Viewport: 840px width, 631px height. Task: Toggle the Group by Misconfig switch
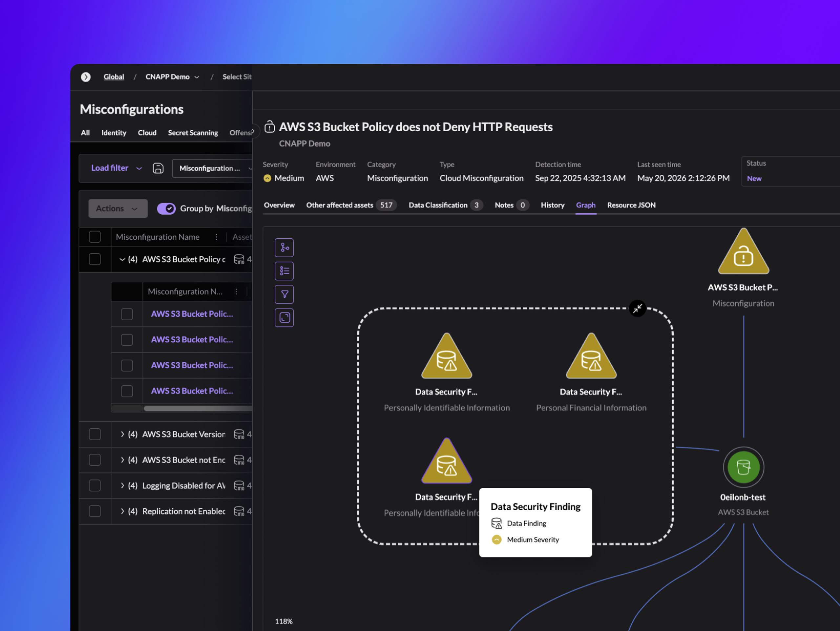pyautogui.click(x=166, y=208)
